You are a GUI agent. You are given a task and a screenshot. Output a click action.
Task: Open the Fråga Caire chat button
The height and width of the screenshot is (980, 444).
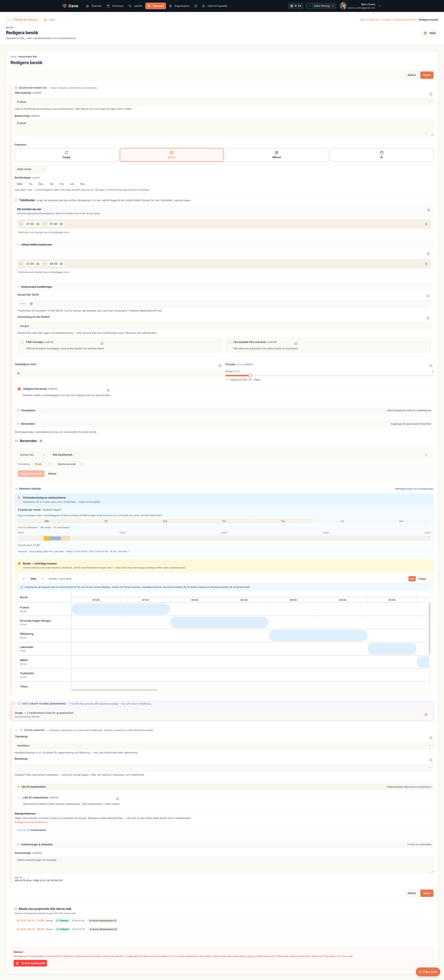[x=428, y=972]
